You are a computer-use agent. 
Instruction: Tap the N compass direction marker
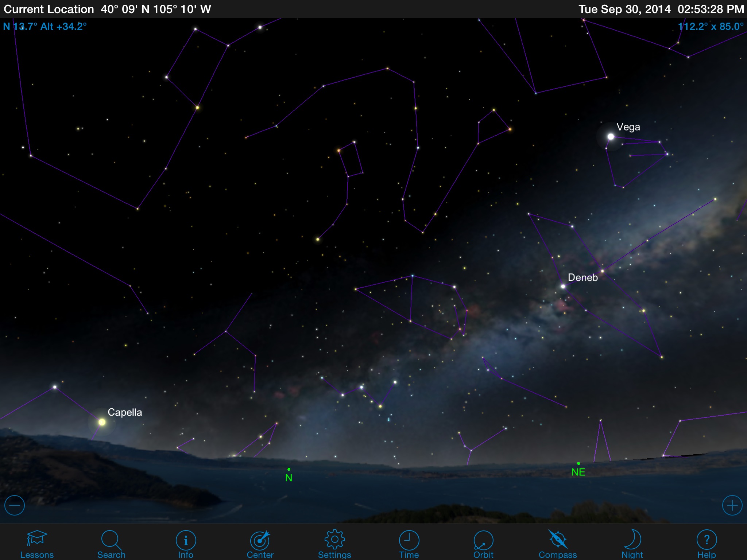click(289, 476)
